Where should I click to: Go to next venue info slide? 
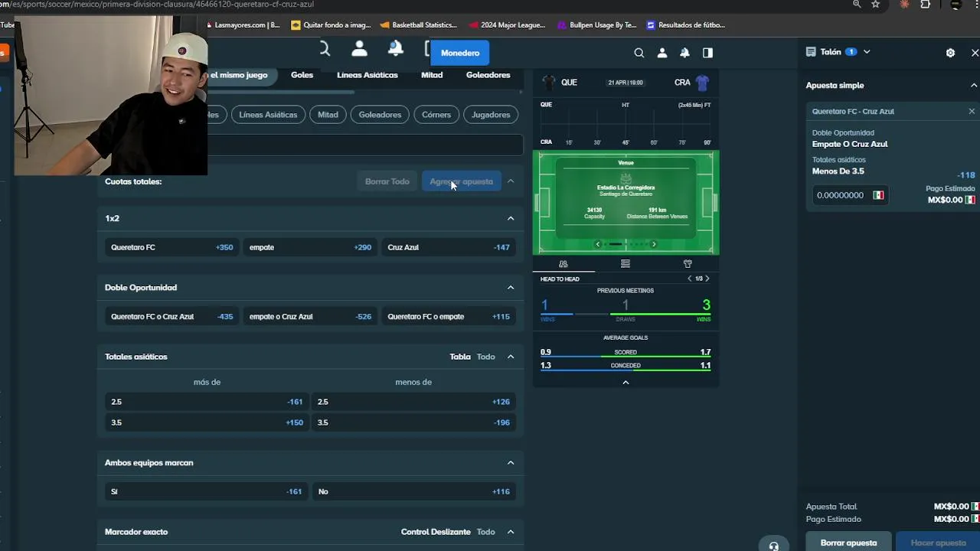tap(653, 244)
